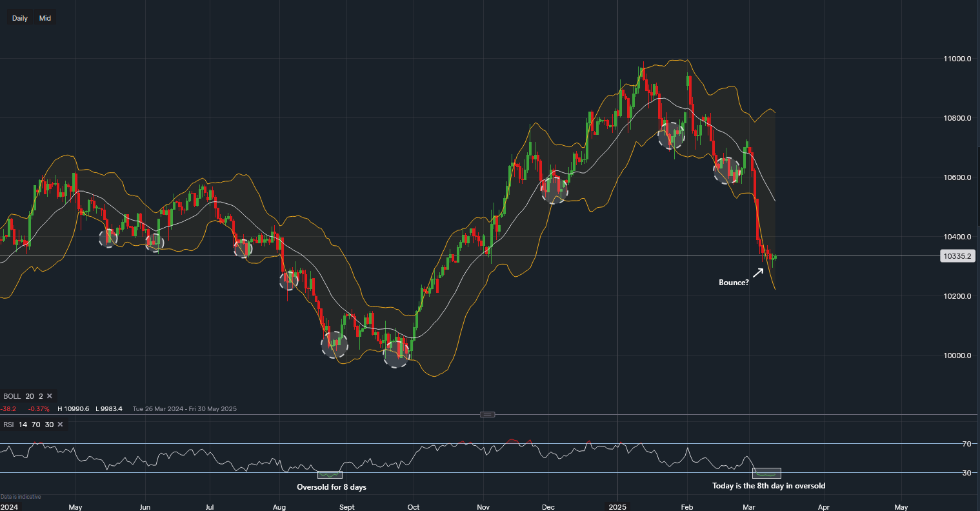980x511 pixels.
Task: Select the 'Oversold for 8 days' annotation
Action: 331,487
